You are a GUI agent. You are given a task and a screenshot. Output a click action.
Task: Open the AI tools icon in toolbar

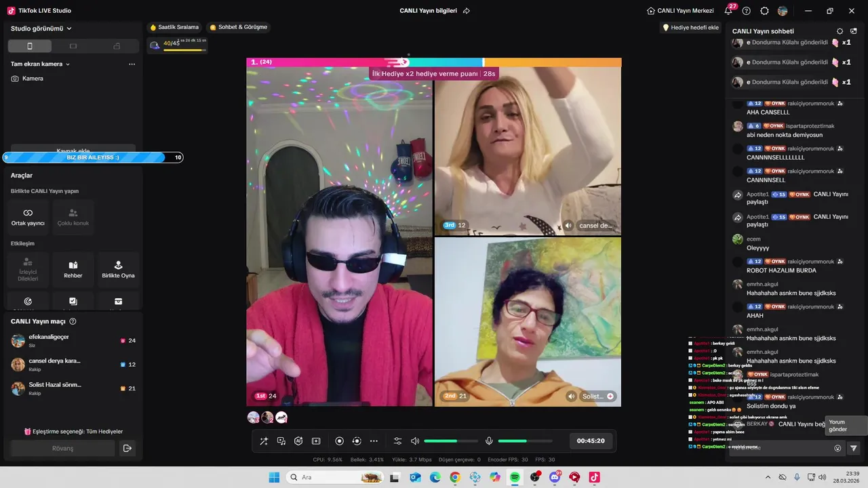(298, 441)
